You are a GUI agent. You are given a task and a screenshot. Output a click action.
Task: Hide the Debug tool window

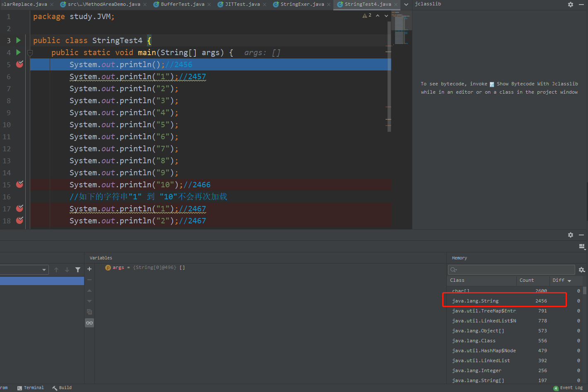pyautogui.click(x=581, y=235)
